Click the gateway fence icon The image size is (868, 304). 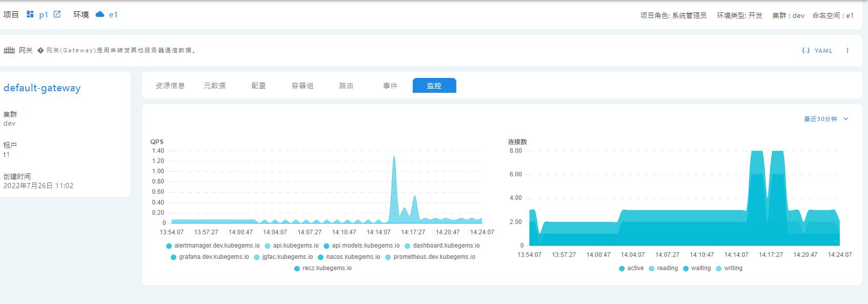9,50
